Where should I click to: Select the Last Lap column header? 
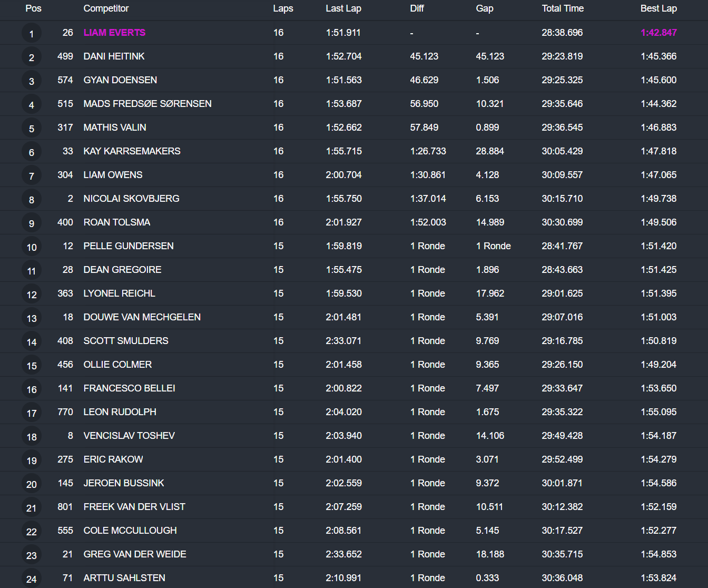(x=343, y=8)
